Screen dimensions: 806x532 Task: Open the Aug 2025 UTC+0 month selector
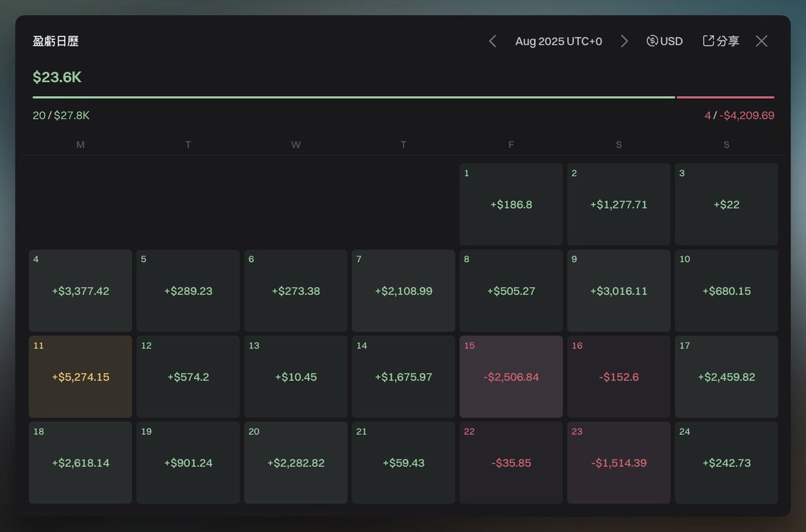point(558,42)
